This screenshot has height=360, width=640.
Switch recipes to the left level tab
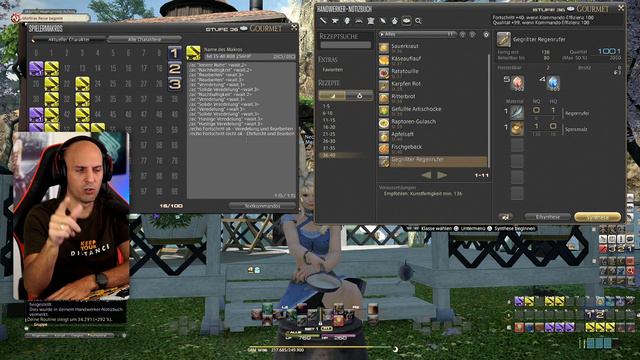[x=332, y=96]
